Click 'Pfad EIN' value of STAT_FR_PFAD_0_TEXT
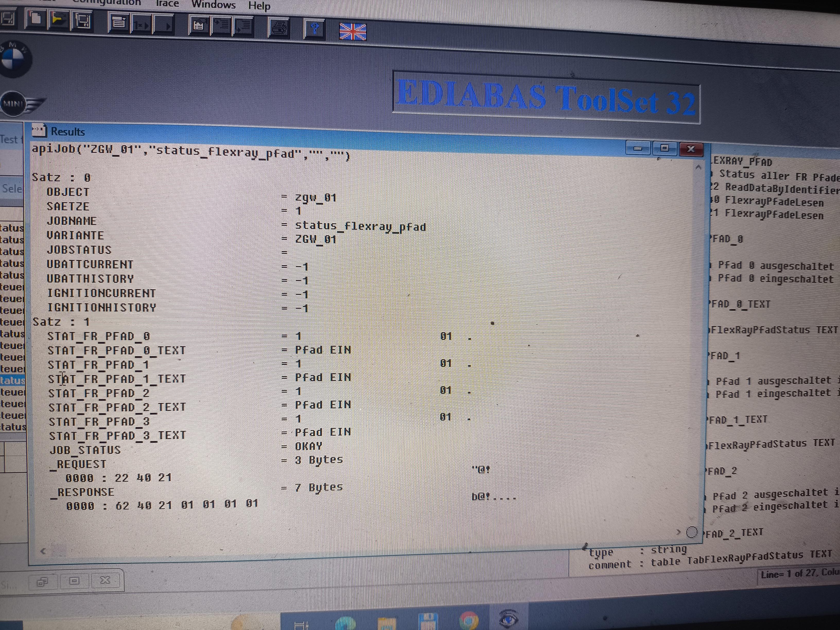The width and height of the screenshot is (840, 630). click(x=323, y=350)
